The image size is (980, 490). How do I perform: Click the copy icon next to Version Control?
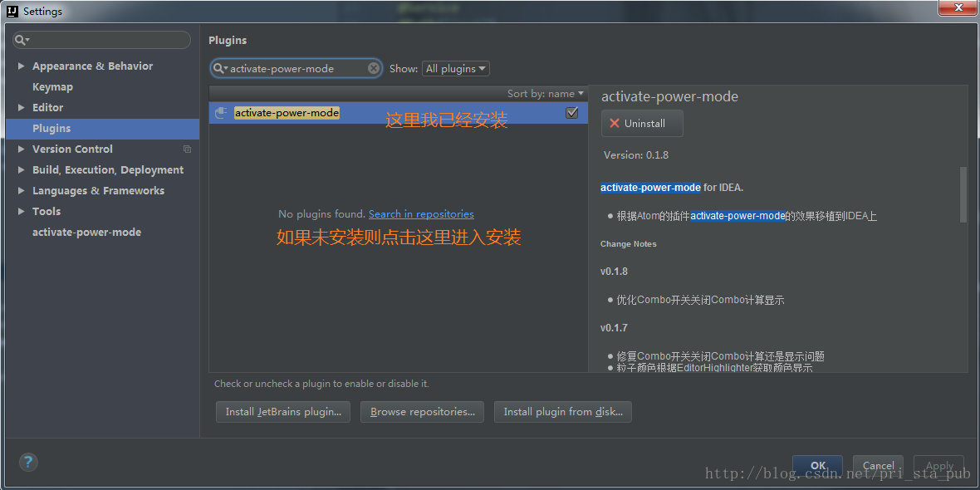click(x=187, y=149)
